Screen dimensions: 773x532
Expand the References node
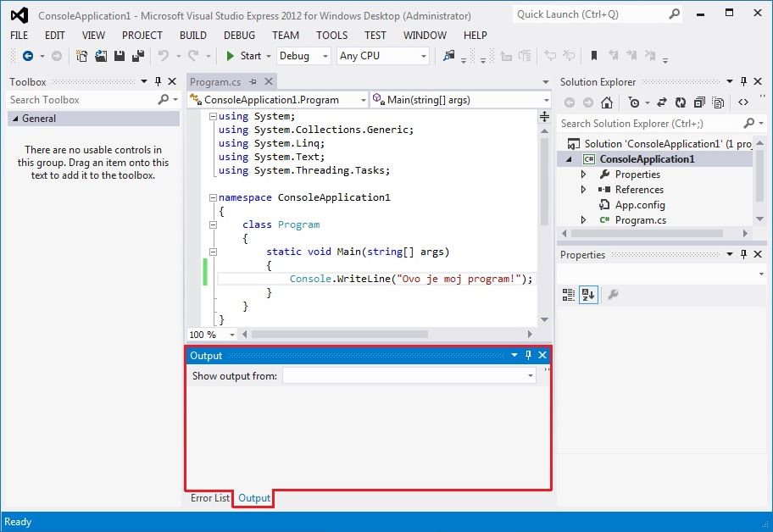pos(583,190)
